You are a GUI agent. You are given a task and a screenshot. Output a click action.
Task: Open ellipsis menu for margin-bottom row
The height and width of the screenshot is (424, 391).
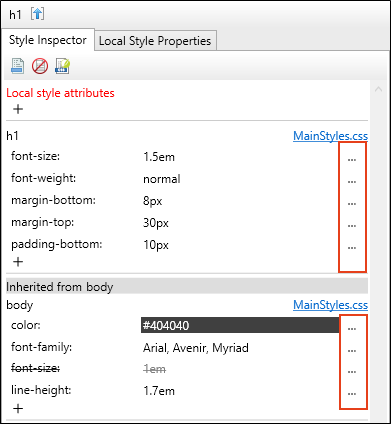352,204
